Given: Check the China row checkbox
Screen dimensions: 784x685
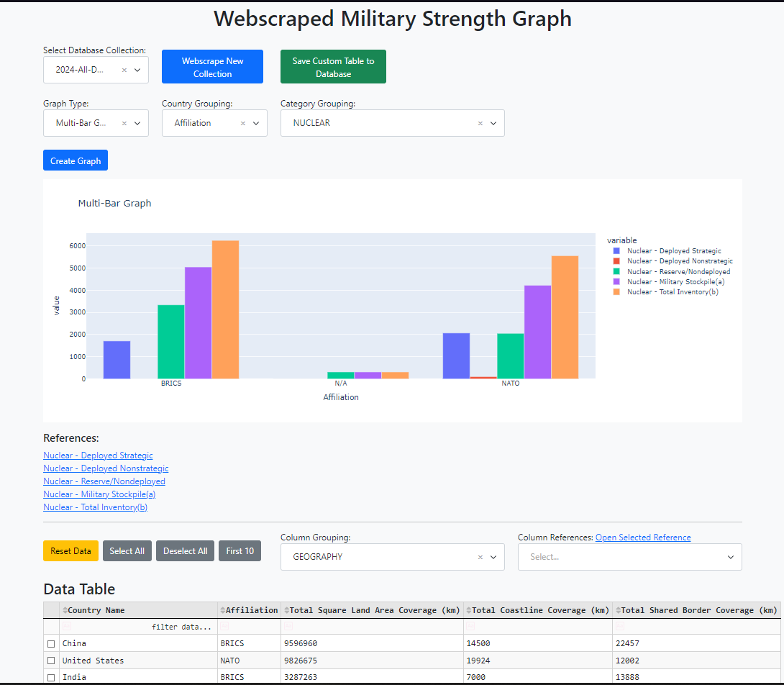Looking at the screenshot, I should click(x=51, y=644).
